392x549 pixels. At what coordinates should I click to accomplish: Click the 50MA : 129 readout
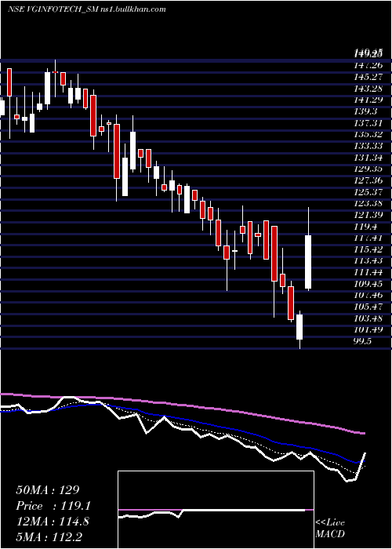48,490
